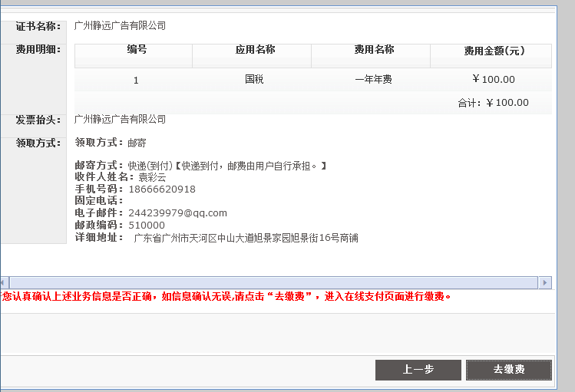This screenshot has width=575, height=392.
Task: Click the email 244239979@qq.com
Action: (x=178, y=212)
